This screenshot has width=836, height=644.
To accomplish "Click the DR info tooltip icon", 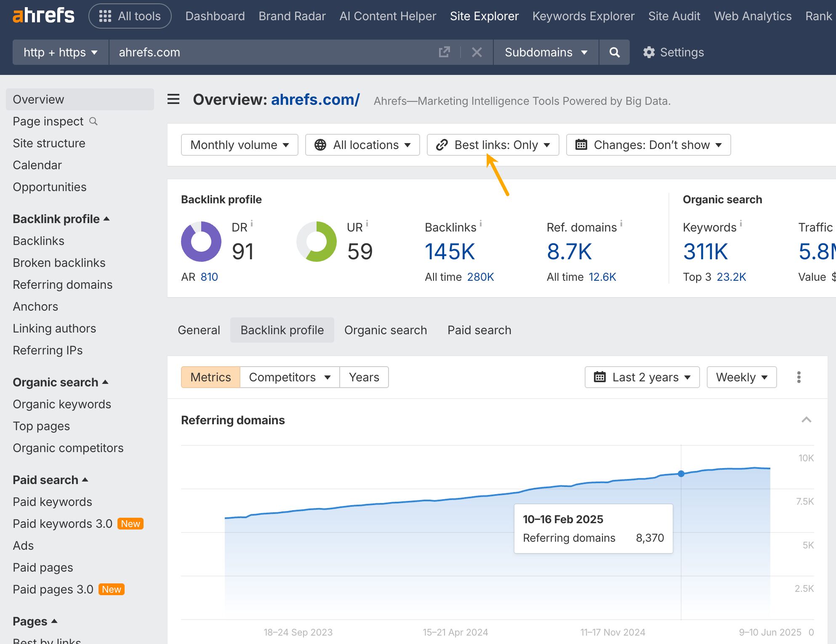I will click(253, 225).
